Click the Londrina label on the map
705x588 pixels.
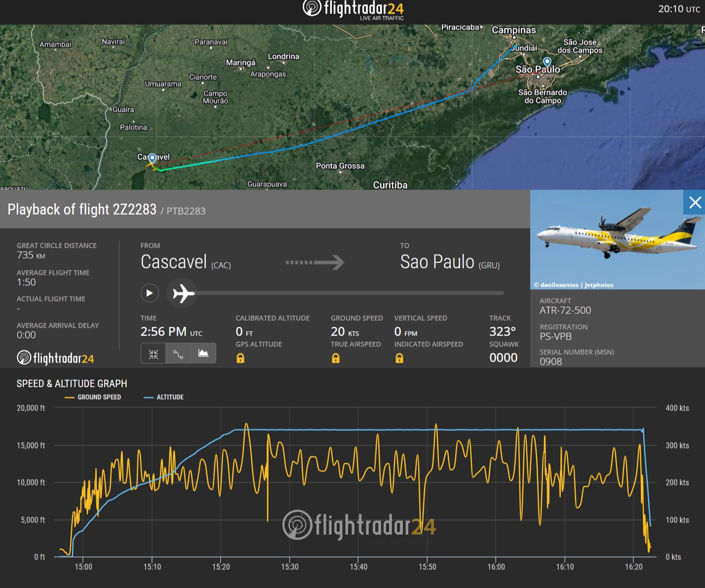click(x=283, y=56)
